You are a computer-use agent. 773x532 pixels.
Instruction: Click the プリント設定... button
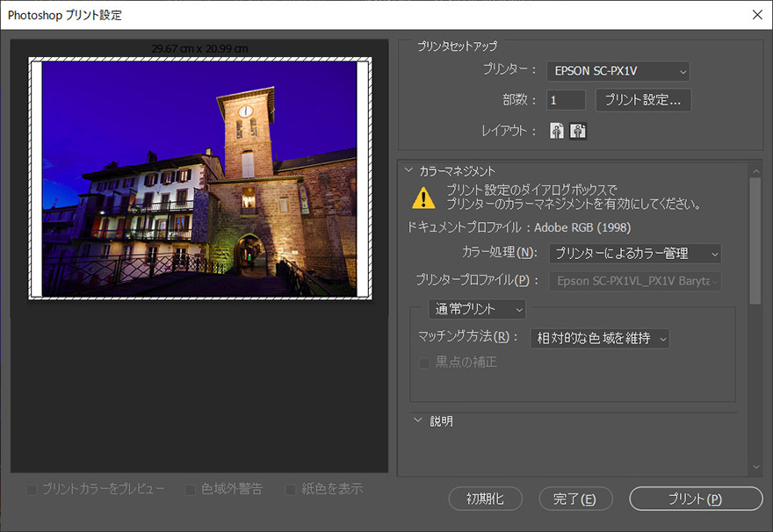[643, 100]
